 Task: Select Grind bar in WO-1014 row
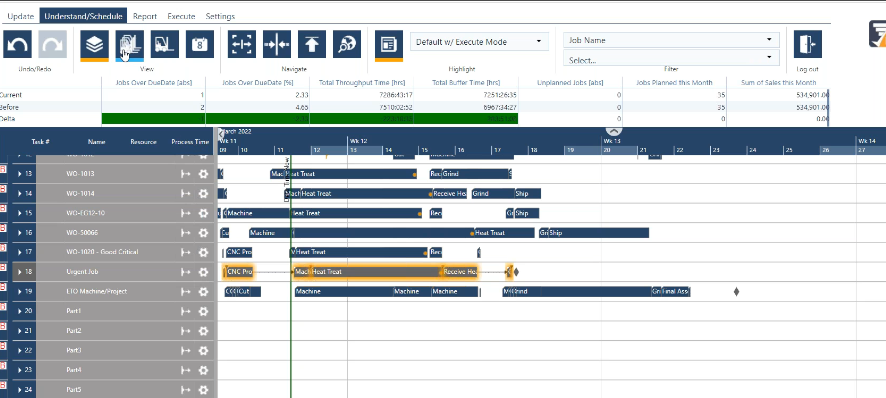click(x=493, y=194)
